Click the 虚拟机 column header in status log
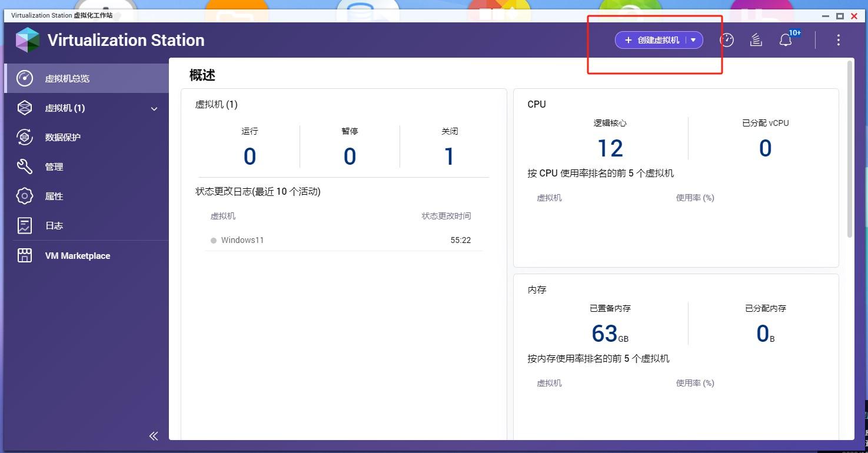868x453 pixels. [223, 216]
